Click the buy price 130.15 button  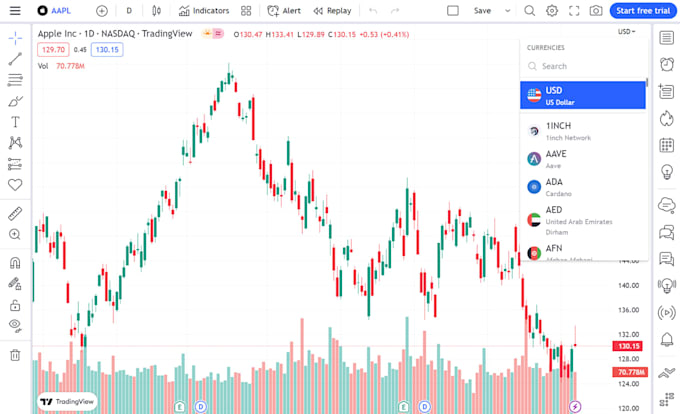107,49
